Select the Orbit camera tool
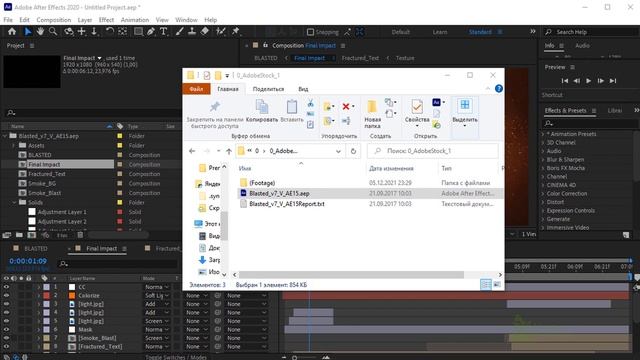This screenshot has height=360, width=640. click(69, 31)
